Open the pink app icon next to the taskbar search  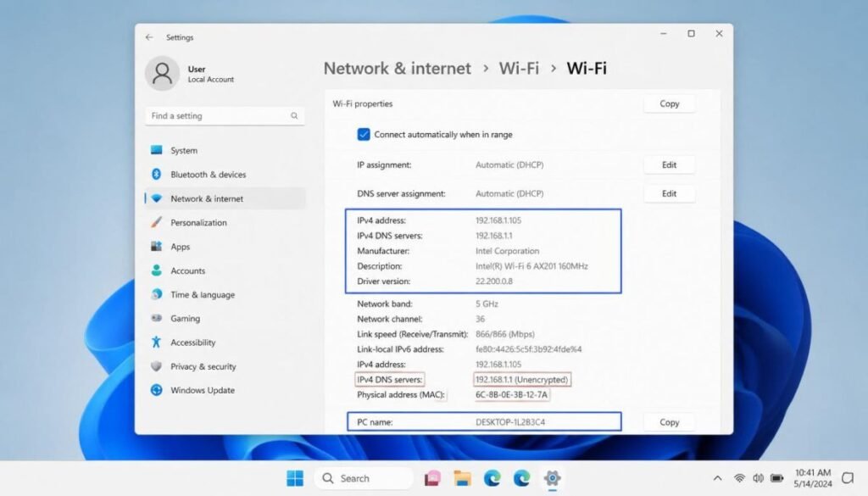(432, 477)
